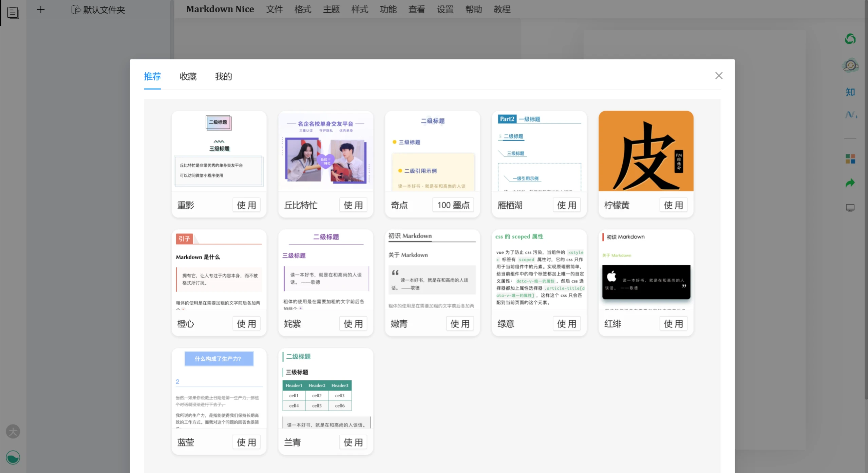
Task: Open PC preview via the monitor icon
Action: pyautogui.click(x=850, y=207)
